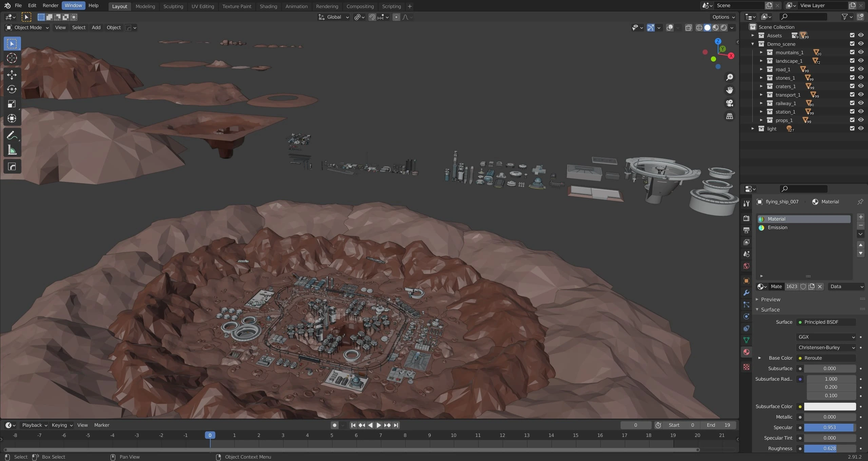Select the Scale tool
This screenshot has height=461, width=868.
tap(12, 104)
